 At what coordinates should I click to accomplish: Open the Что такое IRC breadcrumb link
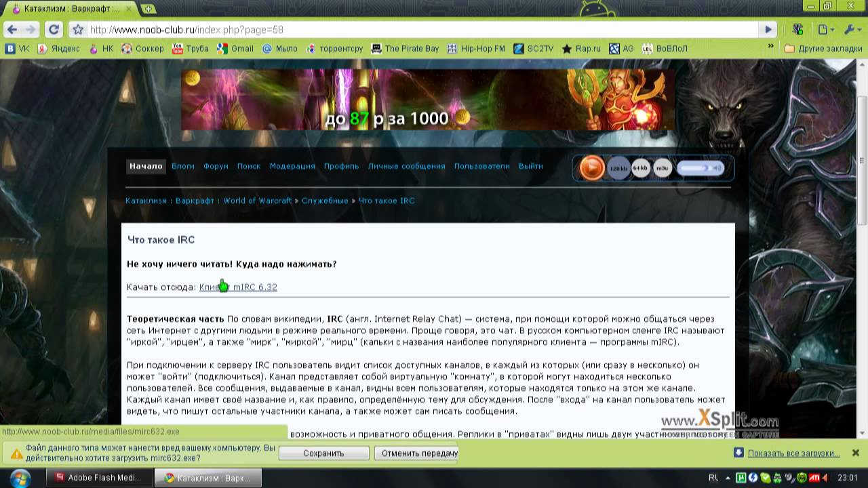point(386,201)
